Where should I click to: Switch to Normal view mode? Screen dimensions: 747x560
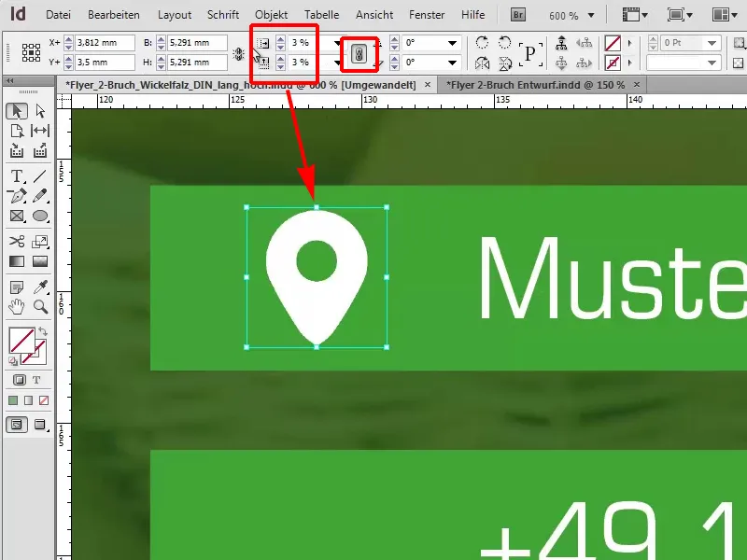tap(17, 425)
